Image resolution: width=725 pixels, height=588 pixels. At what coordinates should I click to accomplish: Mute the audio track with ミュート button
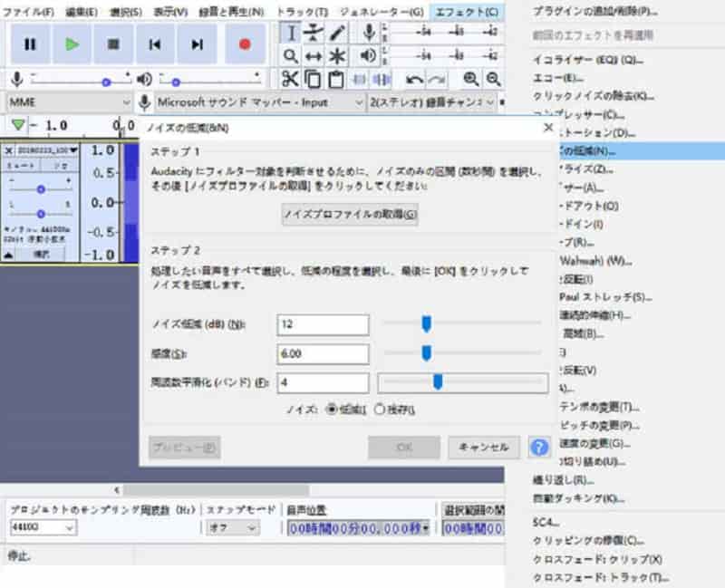click(20, 166)
